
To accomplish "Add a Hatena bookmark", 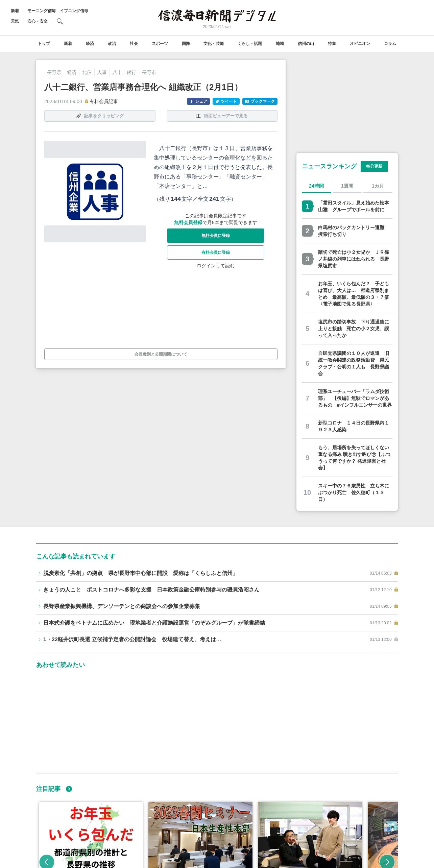I will pos(260,101).
